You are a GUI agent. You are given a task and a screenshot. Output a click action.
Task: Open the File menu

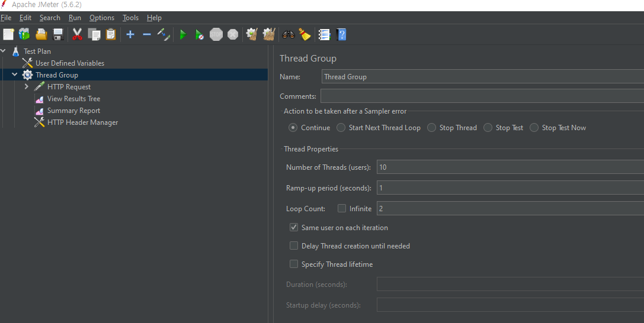6,18
